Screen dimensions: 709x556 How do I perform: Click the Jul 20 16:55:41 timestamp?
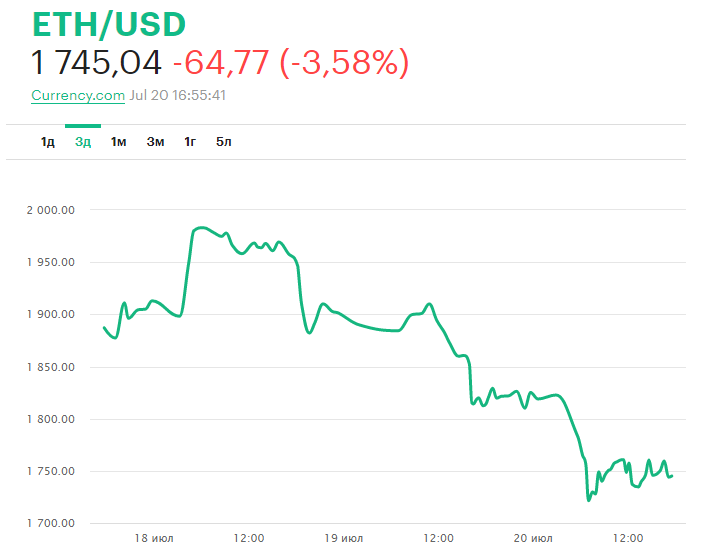coord(178,96)
